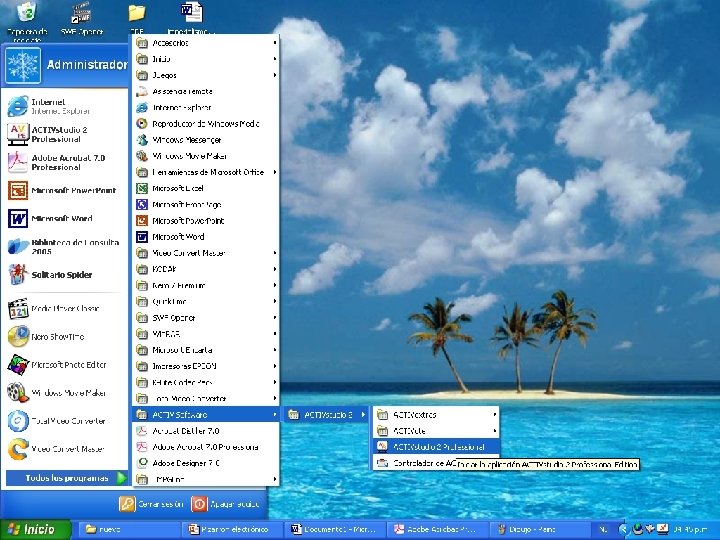Expand the Accesorios submenu

206,43
